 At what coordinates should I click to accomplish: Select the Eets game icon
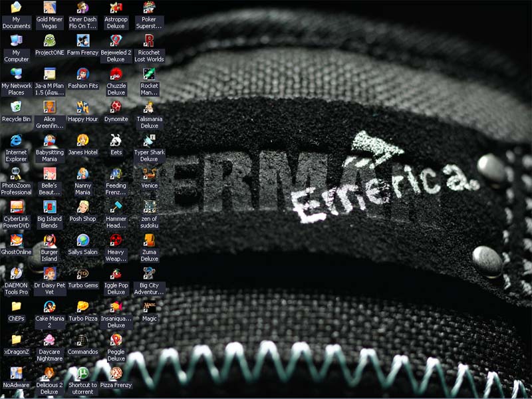point(116,140)
